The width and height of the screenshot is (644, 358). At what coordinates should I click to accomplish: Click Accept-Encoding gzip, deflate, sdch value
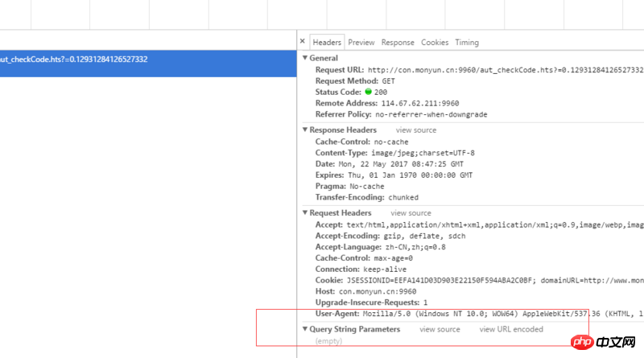[425, 236]
